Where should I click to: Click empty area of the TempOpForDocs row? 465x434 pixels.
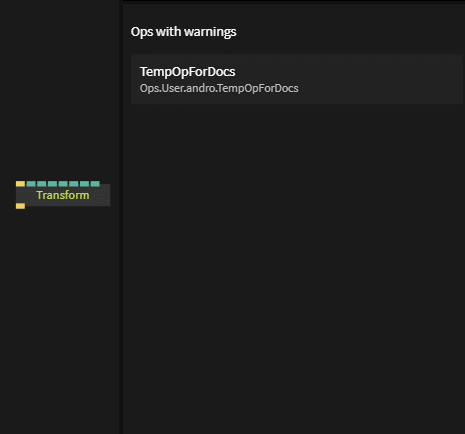380,79
